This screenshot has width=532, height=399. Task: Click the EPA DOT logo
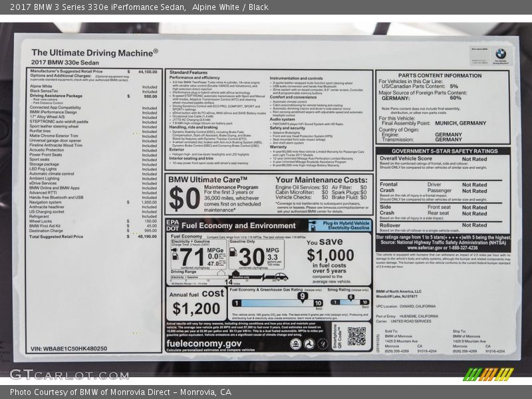click(172, 225)
